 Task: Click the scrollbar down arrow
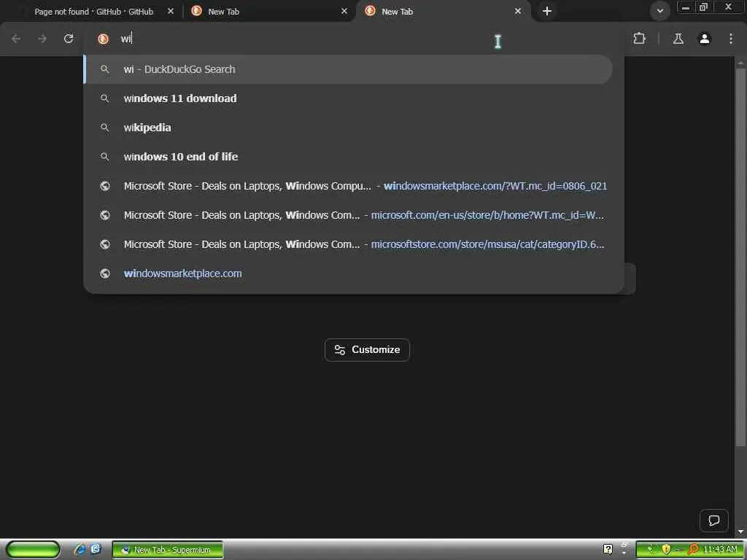pos(740,532)
